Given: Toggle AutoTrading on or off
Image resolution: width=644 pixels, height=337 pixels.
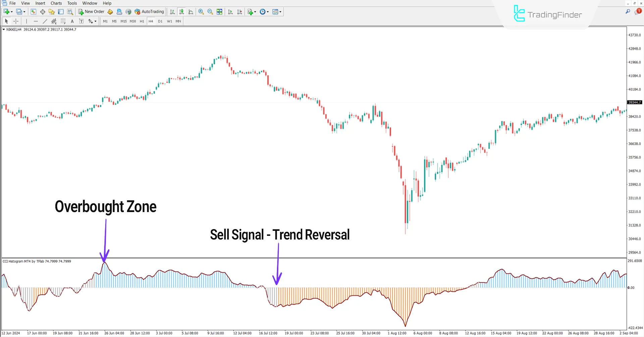Looking at the screenshot, I should [x=149, y=11].
